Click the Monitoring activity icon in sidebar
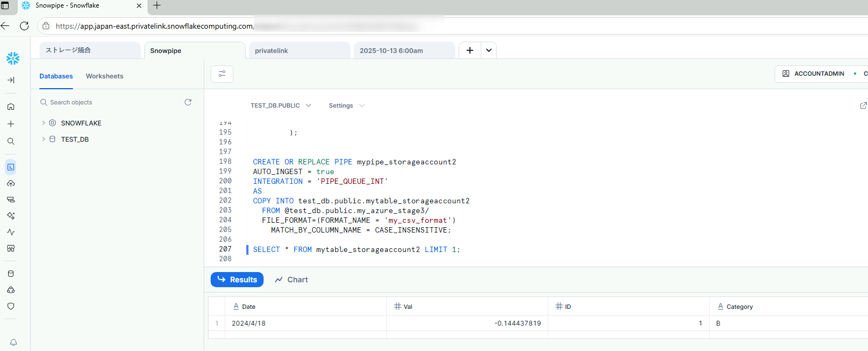 coord(11,232)
